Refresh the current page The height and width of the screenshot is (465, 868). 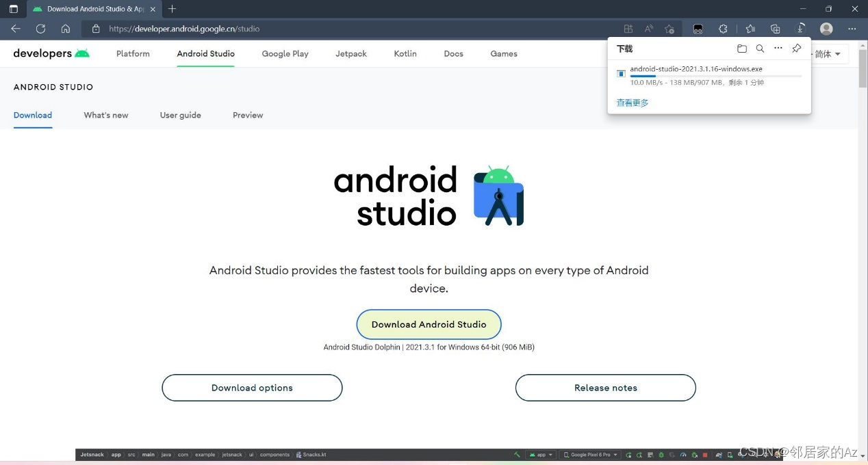(x=40, y=29)
